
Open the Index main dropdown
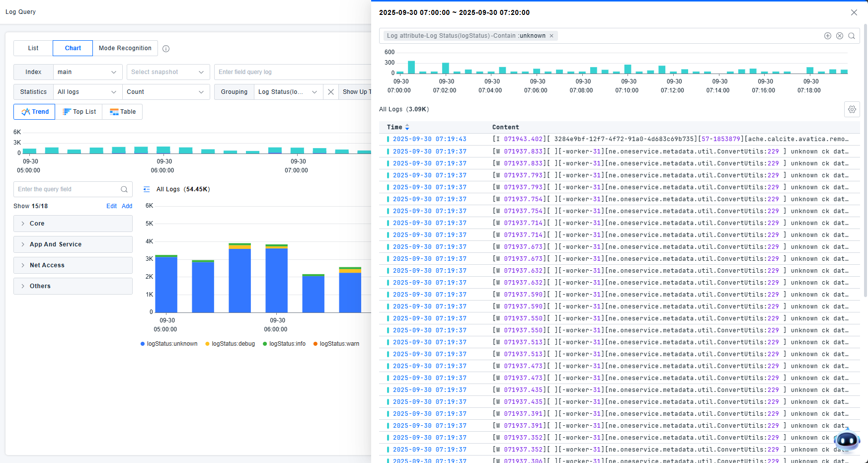[87, 72]
